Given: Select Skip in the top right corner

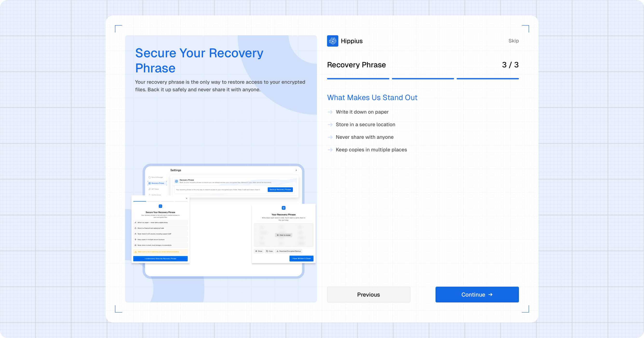Looking at the screenshot, I should (x=514, y=41).
